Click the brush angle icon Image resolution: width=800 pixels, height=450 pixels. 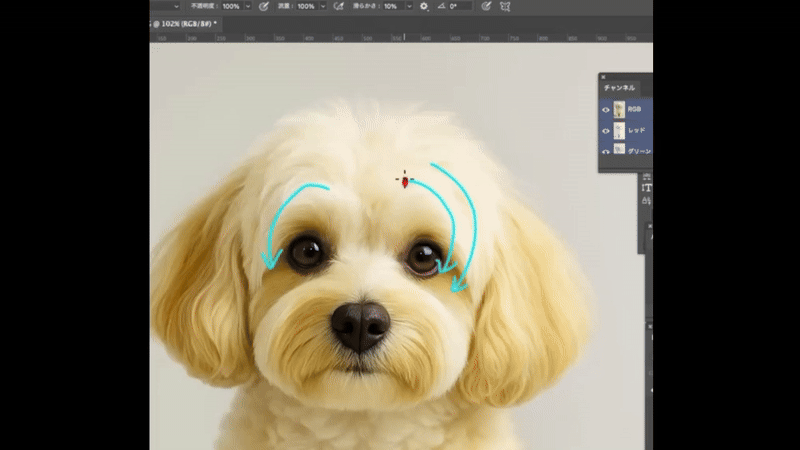click(440, 6)
